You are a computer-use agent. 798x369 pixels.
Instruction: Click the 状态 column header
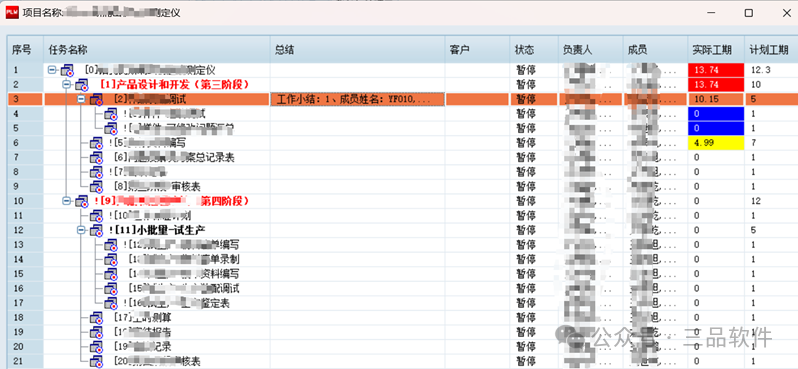pos(533,49)
